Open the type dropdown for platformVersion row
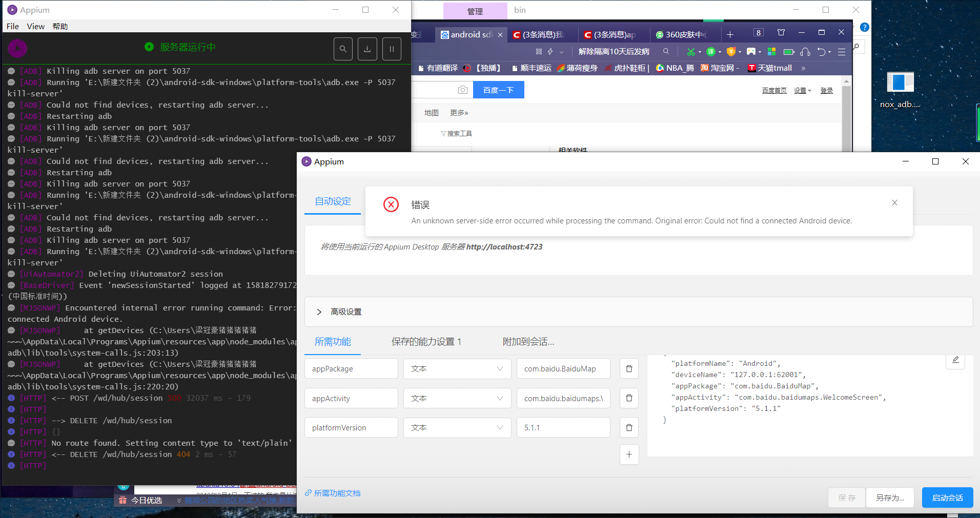This screenshot has width=980, height=518. coord(457,428)
